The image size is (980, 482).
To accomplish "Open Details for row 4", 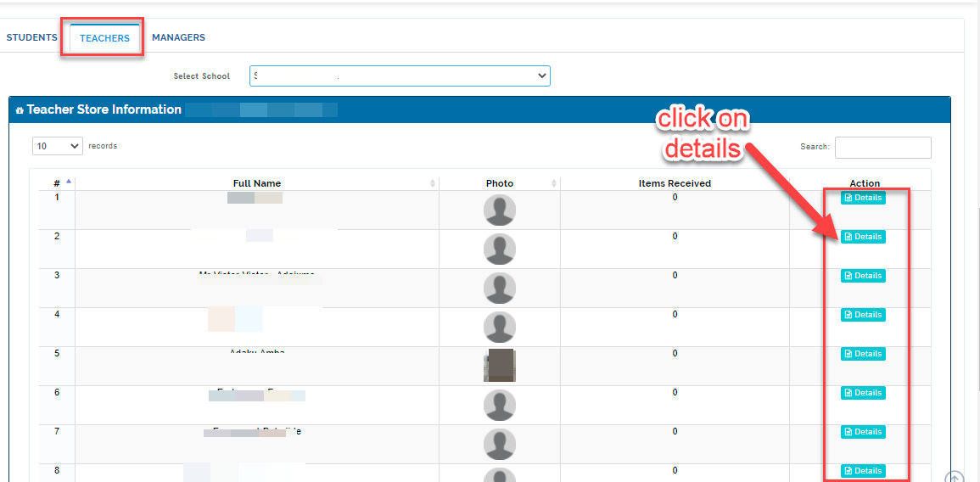I will tap(863, 315).
